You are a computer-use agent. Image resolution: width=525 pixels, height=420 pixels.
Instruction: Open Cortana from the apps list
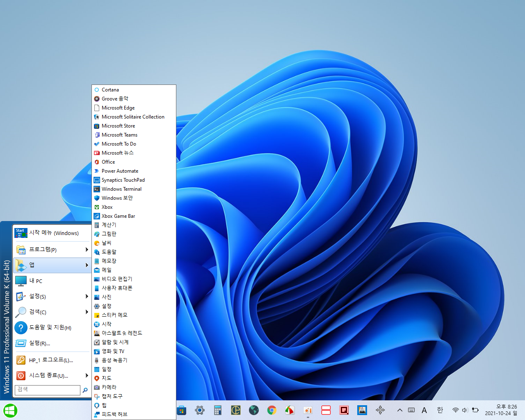(134, 90)
